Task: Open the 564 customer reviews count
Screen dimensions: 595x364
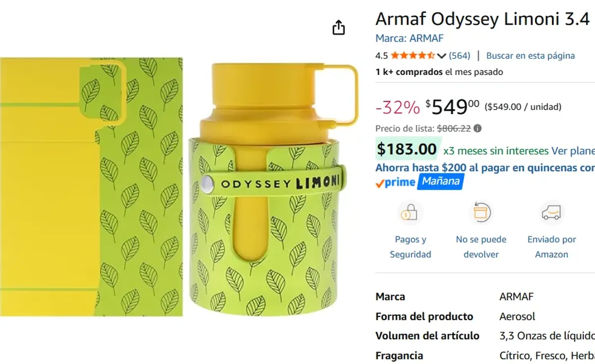Action: pyautogui.click(x=460, y=56)
